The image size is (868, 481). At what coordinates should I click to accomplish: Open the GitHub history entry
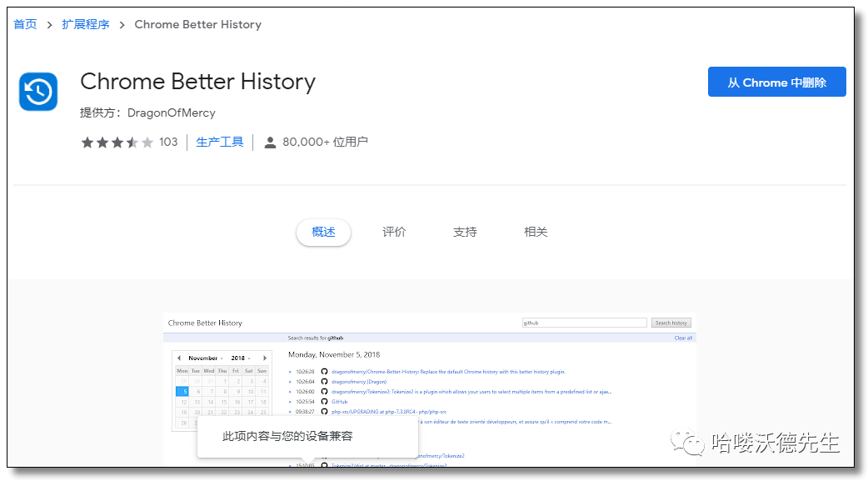click(339, 402)
